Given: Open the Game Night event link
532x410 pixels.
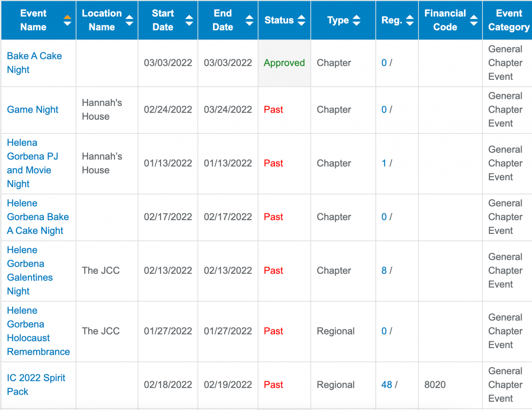Looking at the screenshot, I should tap(32, 110).
